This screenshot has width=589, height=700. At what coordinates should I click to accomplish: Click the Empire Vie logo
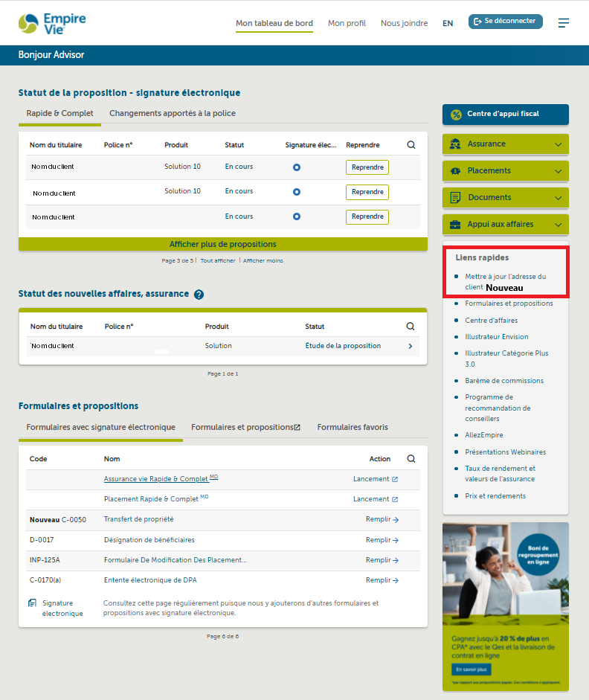click(x=52, y=23)
